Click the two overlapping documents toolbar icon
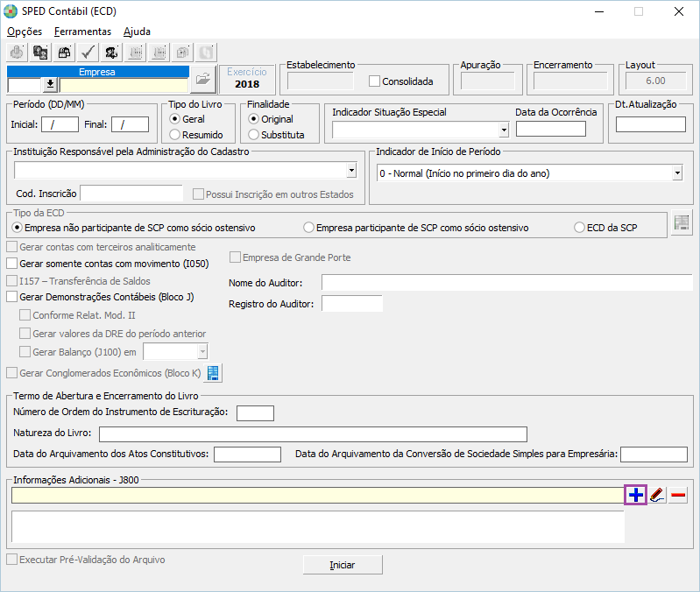This screenshot has width=700, height=592. pos(40,53)
